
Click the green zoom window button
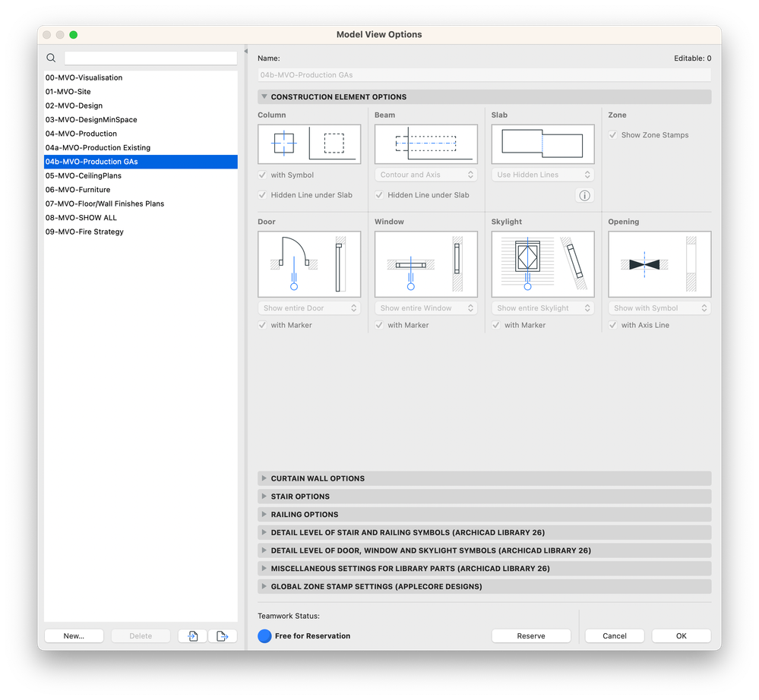point(74,34)
